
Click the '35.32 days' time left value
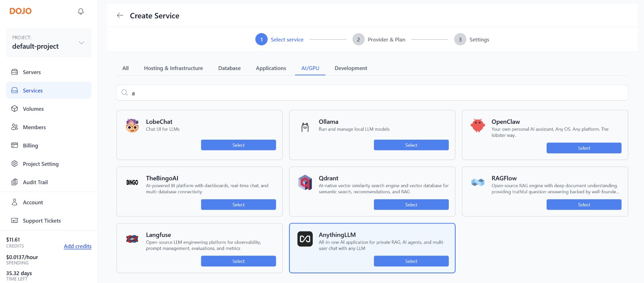pyautogui.click(x=19, y=273)
